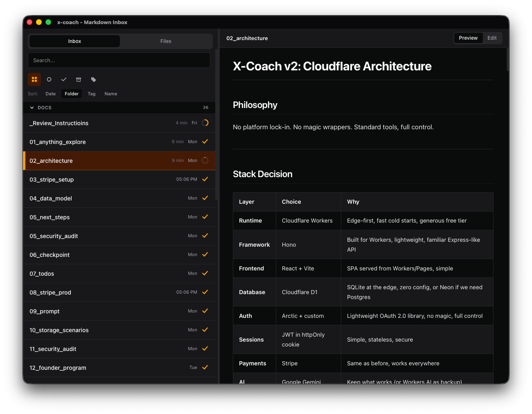Open the archive box filter icon

point(79,79)
